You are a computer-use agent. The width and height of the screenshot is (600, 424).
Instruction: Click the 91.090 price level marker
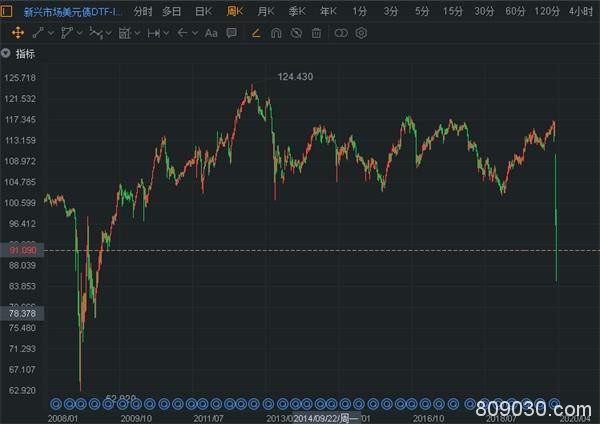point(20,250)
